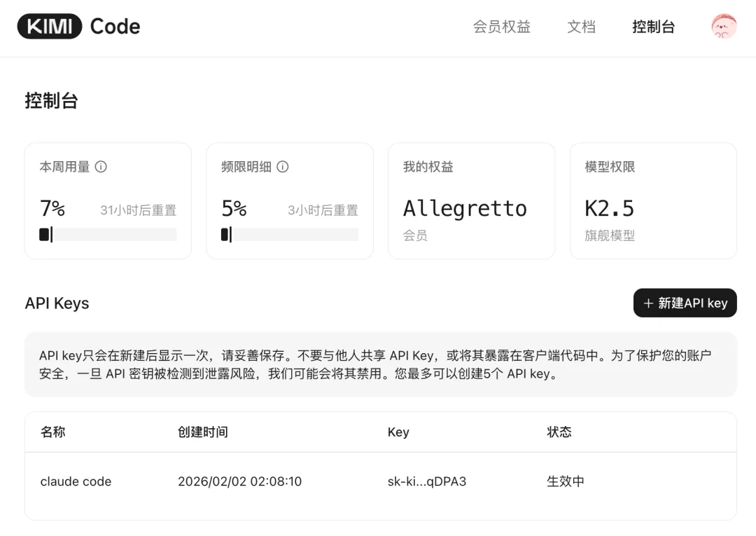The width and height of the screenshot is (756, 536).
Task: Click the KIMI logo badge
Action: tap(49, 27)
